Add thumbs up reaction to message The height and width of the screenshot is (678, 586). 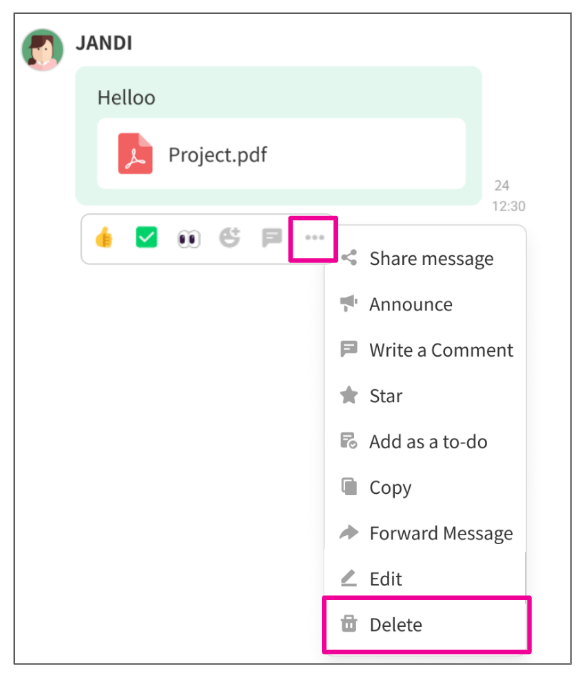(104, 237)
